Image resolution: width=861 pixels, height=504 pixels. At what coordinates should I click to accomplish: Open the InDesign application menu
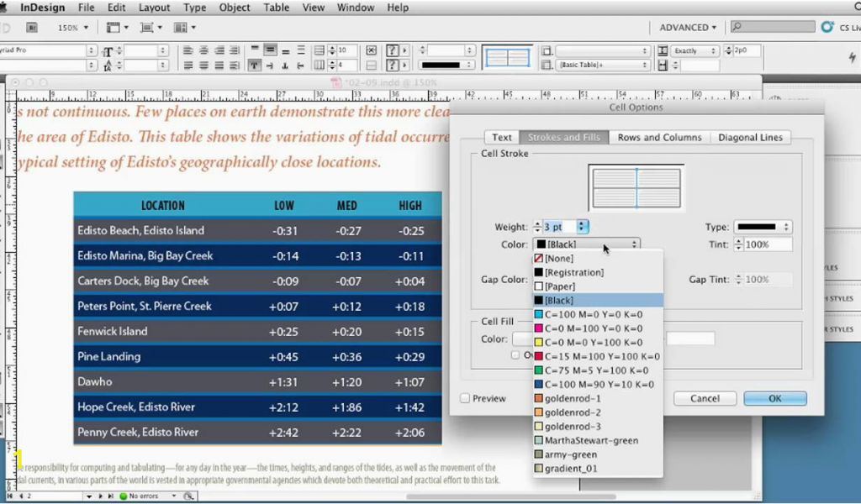[42, 8]
